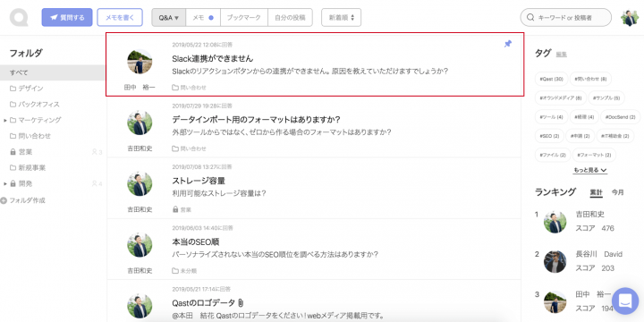Open 吉田和史 avatar on データインポート post
The width and height of the screenshot is (644, 322).
click(x=140, y=123)
